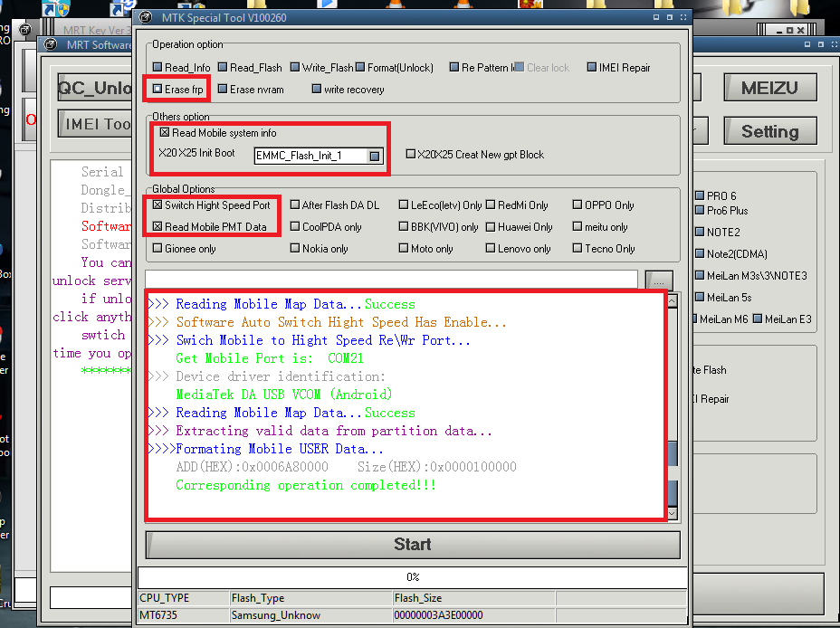The image size is (840, 628).
Task: Check Note2(CDMA) in MRT Software window
Action: coord(700,253)
